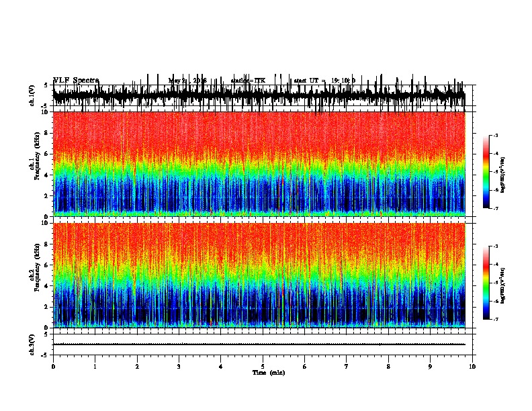Click the ch.2 spectrogram color scale bar
Viewport: 532px width, 411px height.
(486, 283)
